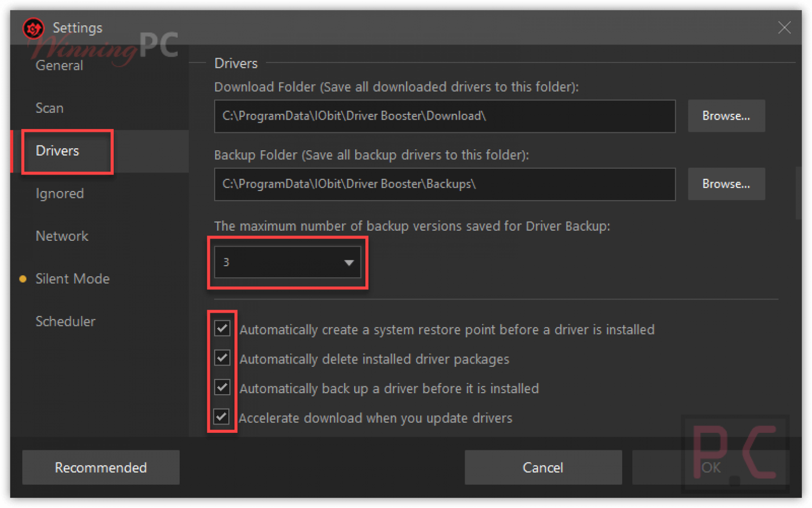
Task: Open the Network settings section
Action: pyautogui.click(x=61, y=236)
